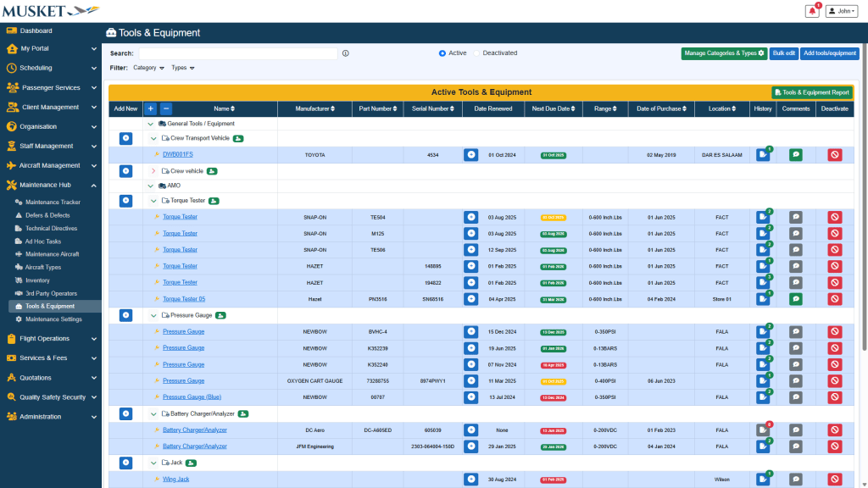Deactivate the Wing Jack item

[834, 480]
